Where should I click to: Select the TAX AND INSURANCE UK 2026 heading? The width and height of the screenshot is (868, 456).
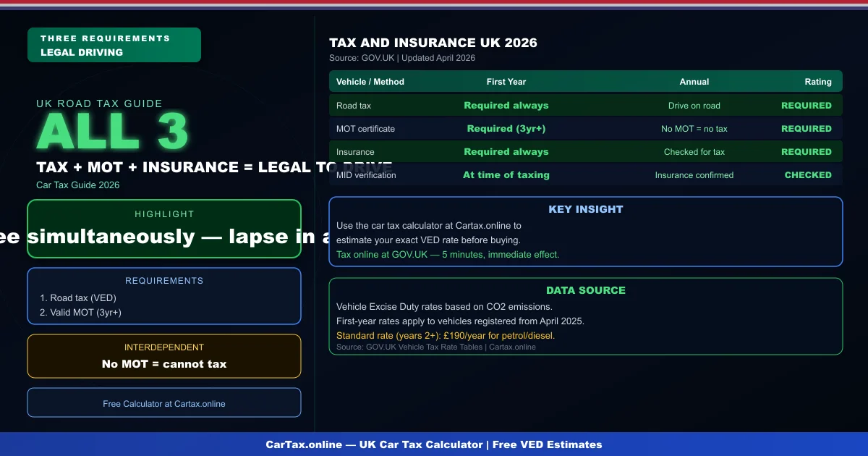[433, 43]
